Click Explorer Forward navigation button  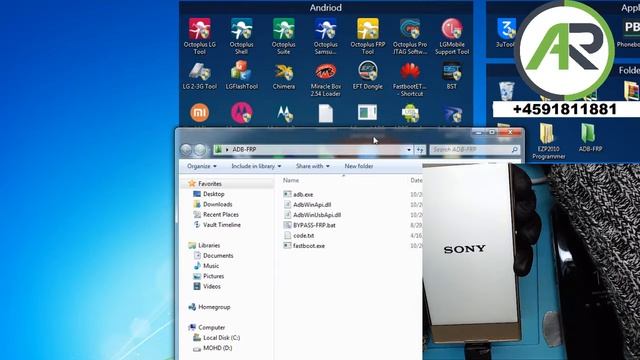point(200,150)
